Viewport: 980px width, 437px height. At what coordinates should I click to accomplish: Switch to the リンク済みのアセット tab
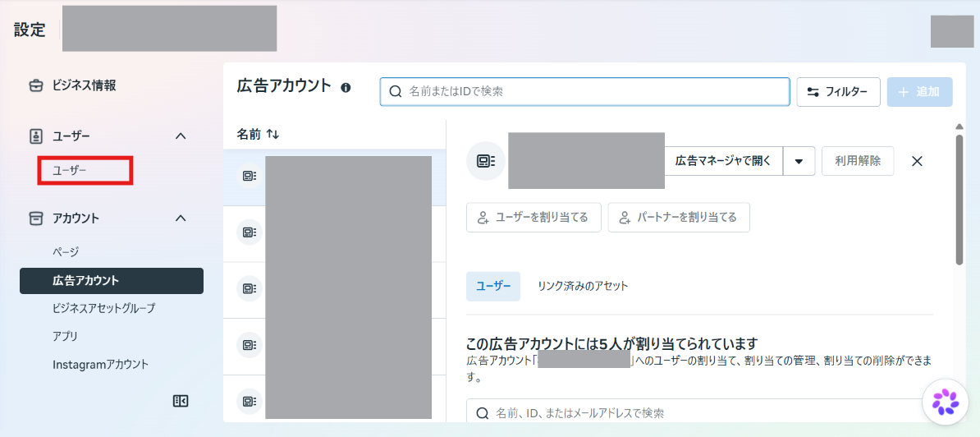(x=583, y=287)
